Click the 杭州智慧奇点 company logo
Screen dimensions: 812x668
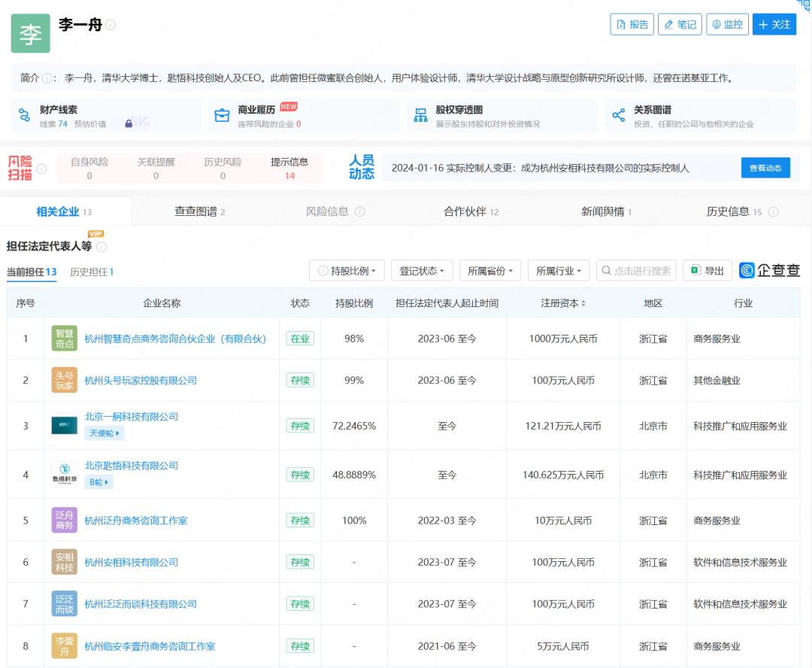(64, 339)
